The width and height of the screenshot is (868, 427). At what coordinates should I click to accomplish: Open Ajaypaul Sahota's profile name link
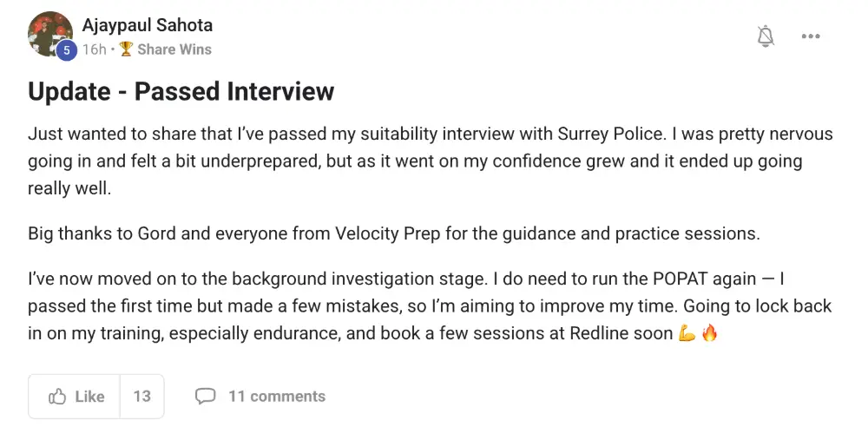(x=147, y=25)
